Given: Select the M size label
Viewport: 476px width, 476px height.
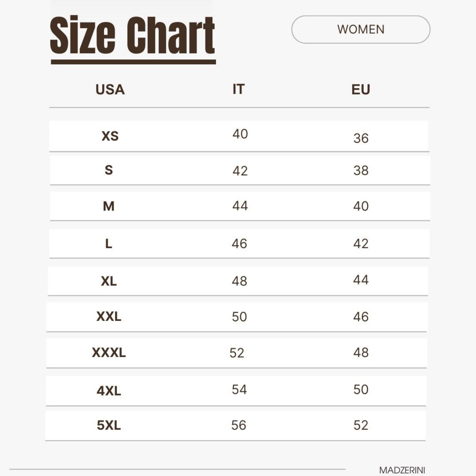Looking at the screenshot, I should pyautogui.click(x=109, y=206).
